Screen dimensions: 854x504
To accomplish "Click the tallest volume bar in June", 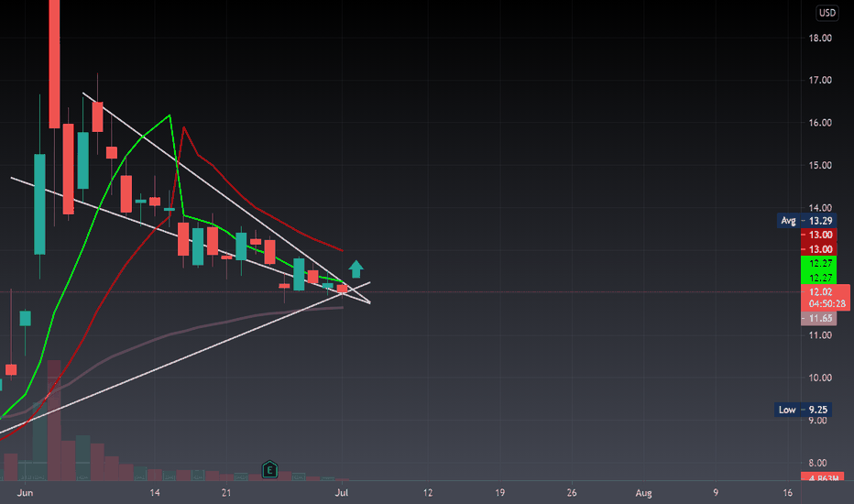I will 54,420.
